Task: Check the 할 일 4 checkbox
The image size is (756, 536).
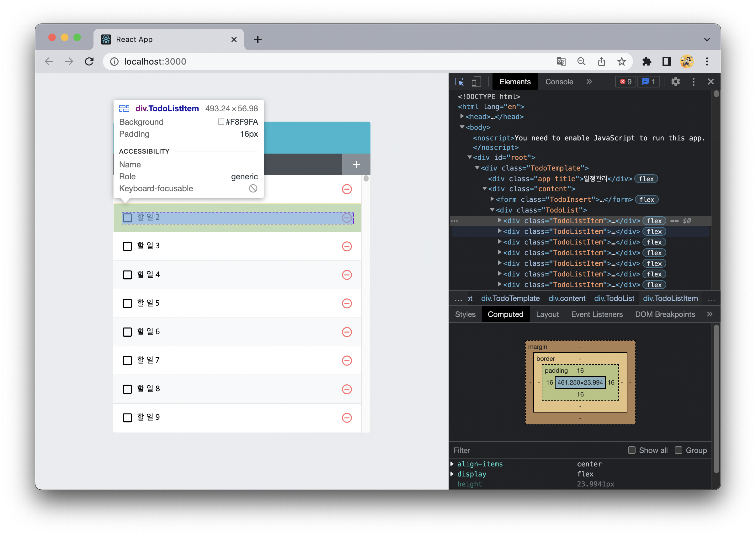Action: point(127,275)
